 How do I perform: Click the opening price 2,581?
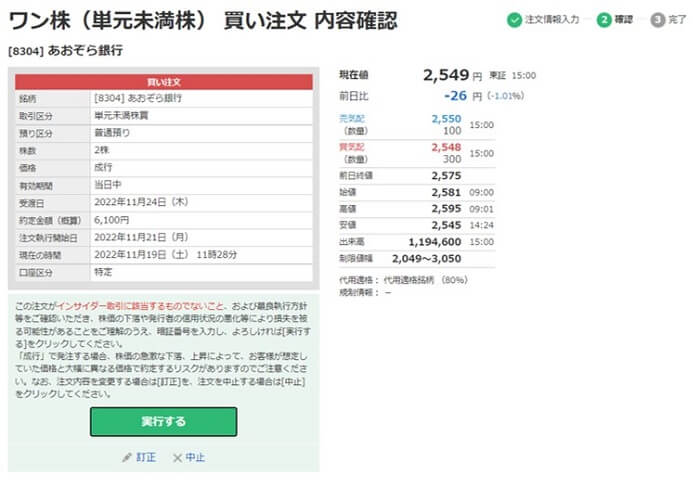pyautogui.click(x=446, y=192)
